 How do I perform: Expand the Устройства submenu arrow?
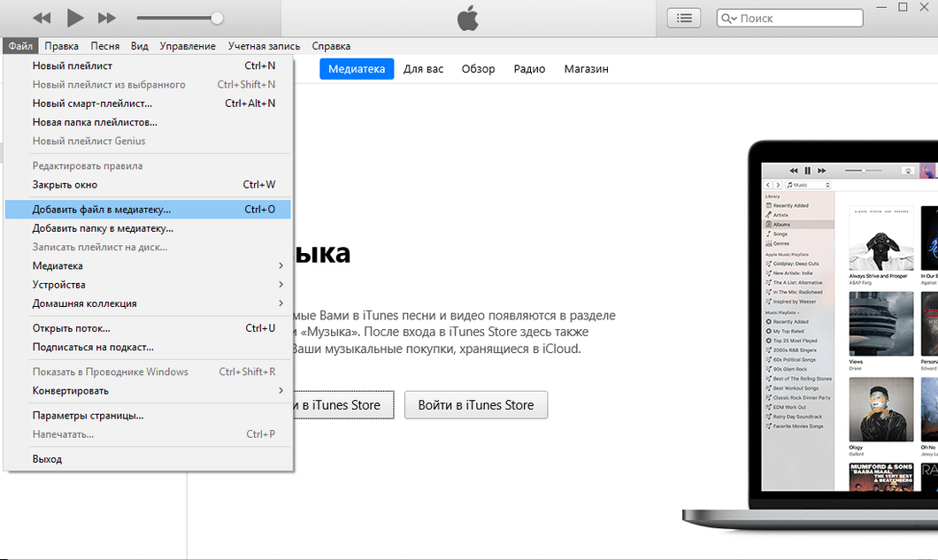(281, 284)
